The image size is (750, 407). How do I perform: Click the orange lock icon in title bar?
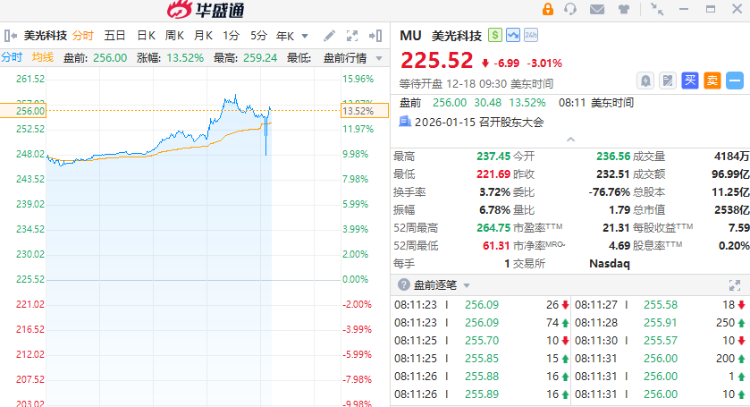coord(548,9)
